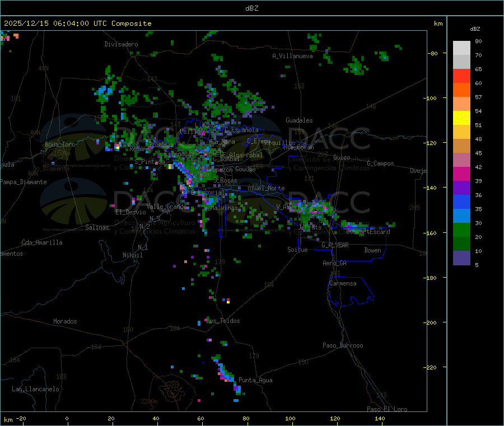Click the 2200m volcano contour marker
Viewport: 504px width, 426px height.
pyautogui.click(x=149, y=401)
